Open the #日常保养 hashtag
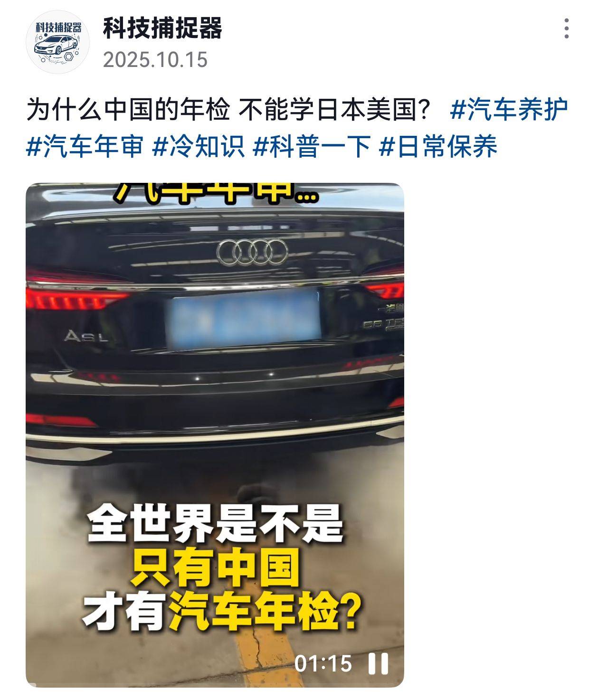This screenshot has height=700, width=598. pos(438,146)
